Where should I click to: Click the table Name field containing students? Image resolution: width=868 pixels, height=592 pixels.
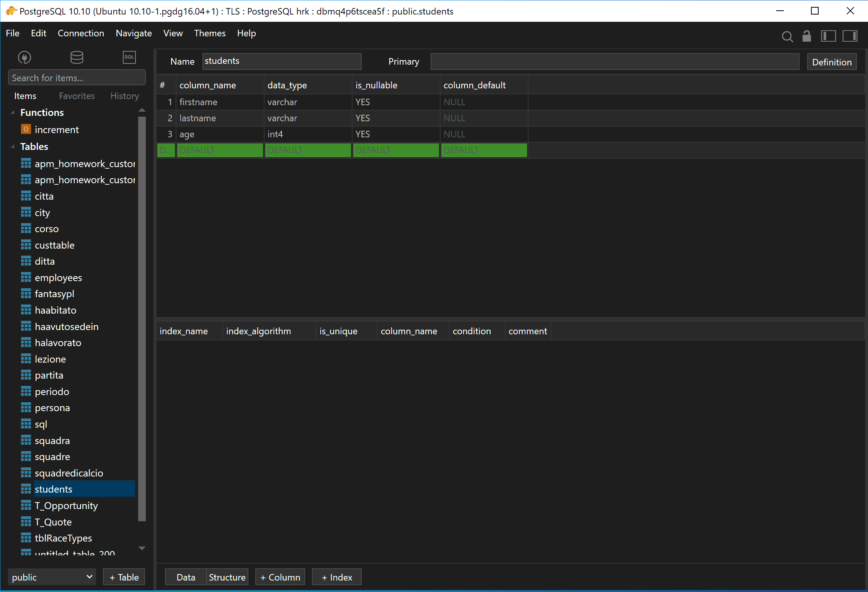pos(282,61)
